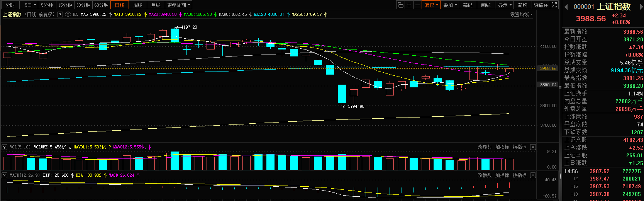Open 设置均线 dropdown
644x201 pixels.
click(521, 14)
